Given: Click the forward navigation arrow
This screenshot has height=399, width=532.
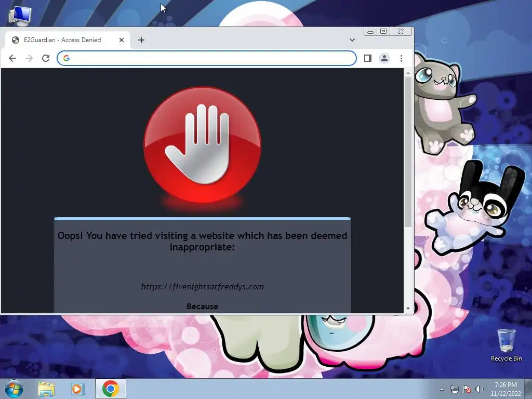Looking at the screenshot, I should coord(29,58).
